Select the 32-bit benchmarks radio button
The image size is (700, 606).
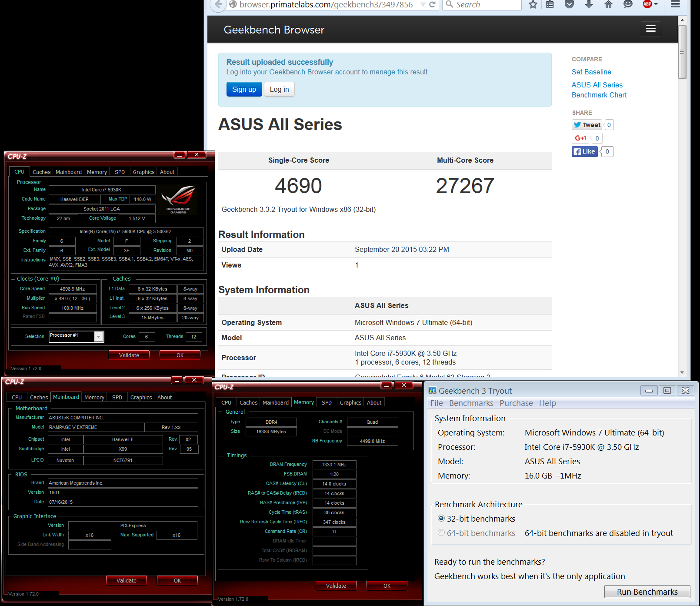point(441,519)
